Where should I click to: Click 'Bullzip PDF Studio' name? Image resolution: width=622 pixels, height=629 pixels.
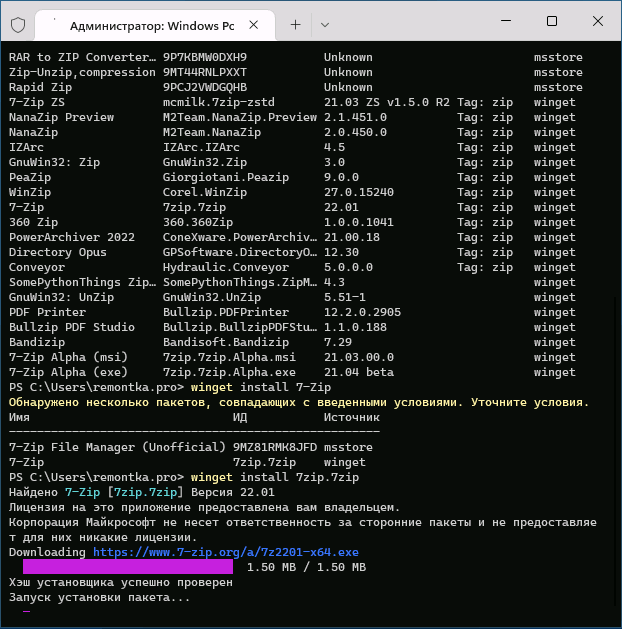[x=72, y=327]
